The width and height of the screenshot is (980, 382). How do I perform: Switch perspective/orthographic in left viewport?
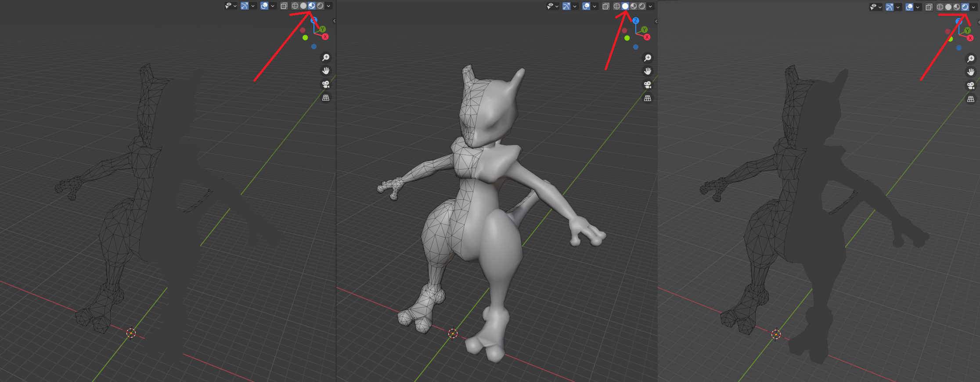tap(326, 98)
